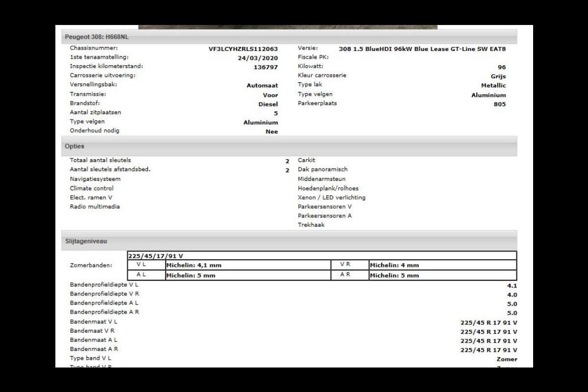Click the Michelin: 4,1 mm table cell
The width and height of the screenshot is (588, 392).
click(x=247, y=265)
